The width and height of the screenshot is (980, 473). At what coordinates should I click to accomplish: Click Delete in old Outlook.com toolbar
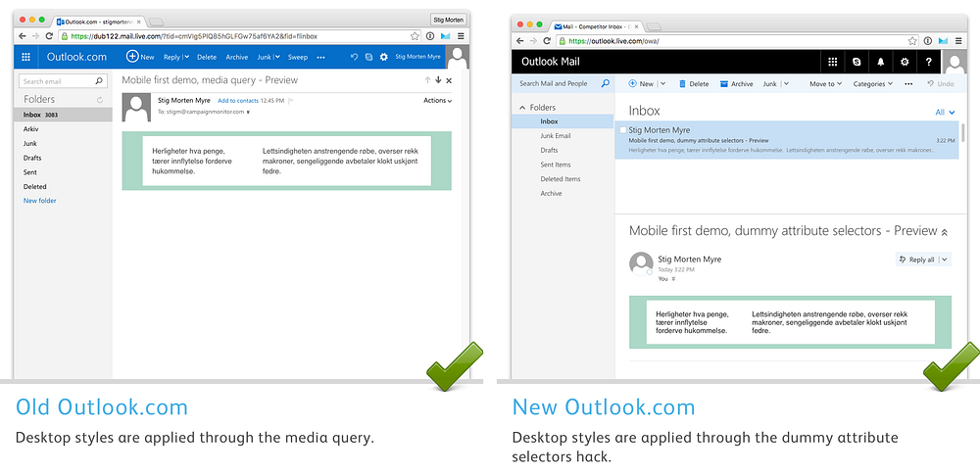pos(207,57)
